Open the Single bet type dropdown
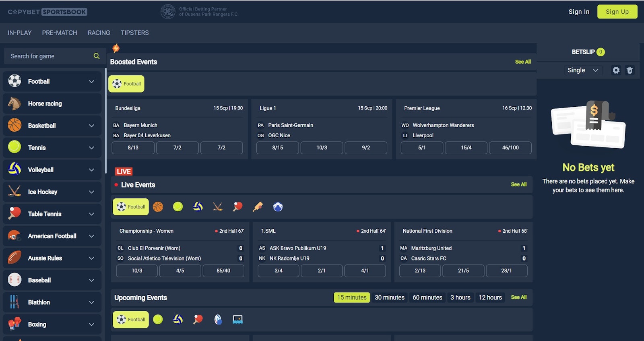Screen dimensions: 644x341 click(x=582, y=70)
